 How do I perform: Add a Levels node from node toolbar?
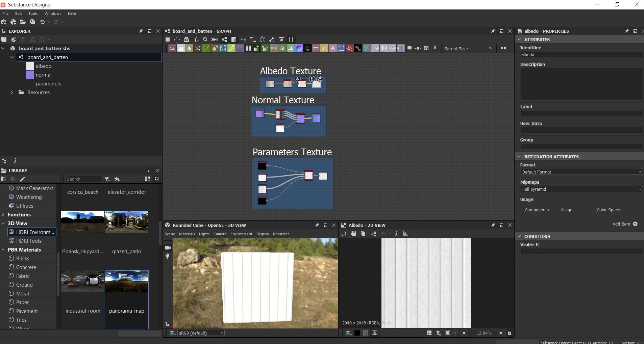pyautogui.click(x=291, y=49)
